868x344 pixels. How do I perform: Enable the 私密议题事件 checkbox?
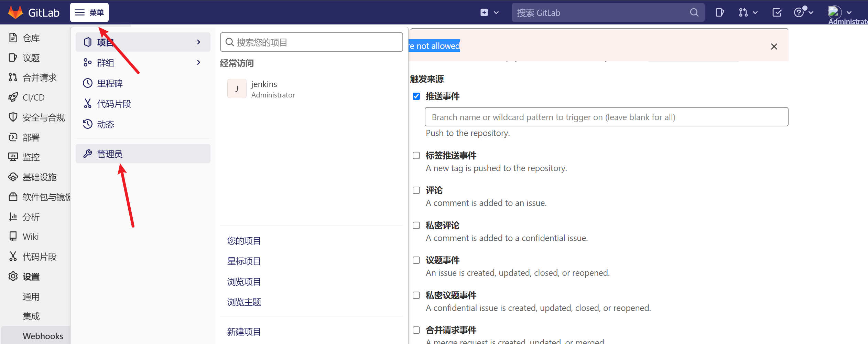[416, 295]
